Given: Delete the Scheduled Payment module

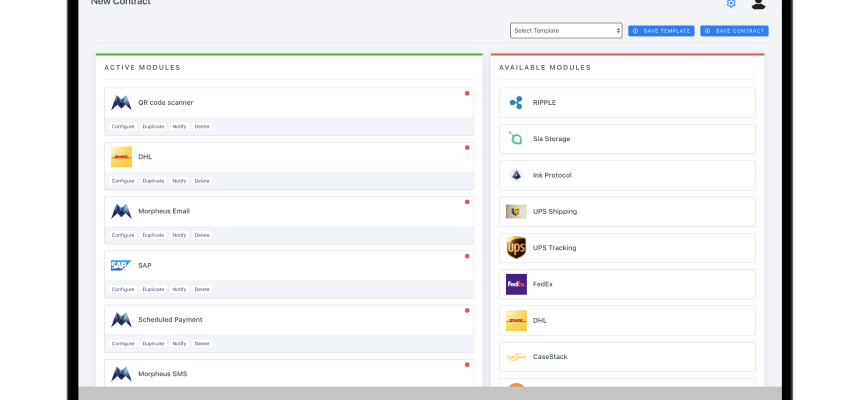Looking at the screenshot, I should tap(202, 344).
